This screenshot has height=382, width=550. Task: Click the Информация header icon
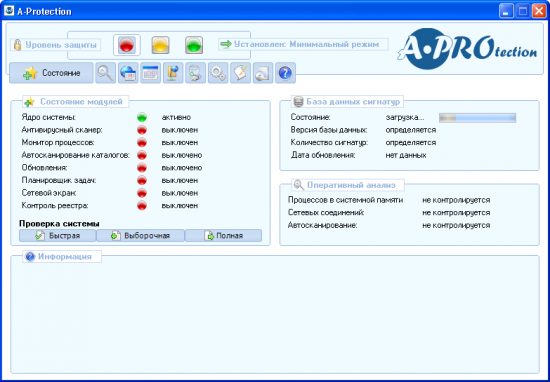(30, 256)
